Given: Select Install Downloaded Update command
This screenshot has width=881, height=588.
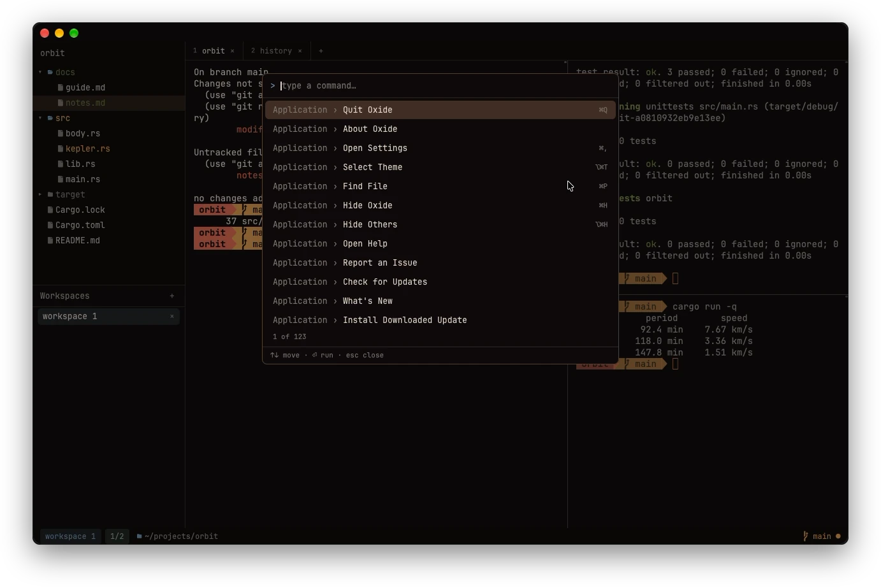Looking at the screenshot, I should 440,320.
